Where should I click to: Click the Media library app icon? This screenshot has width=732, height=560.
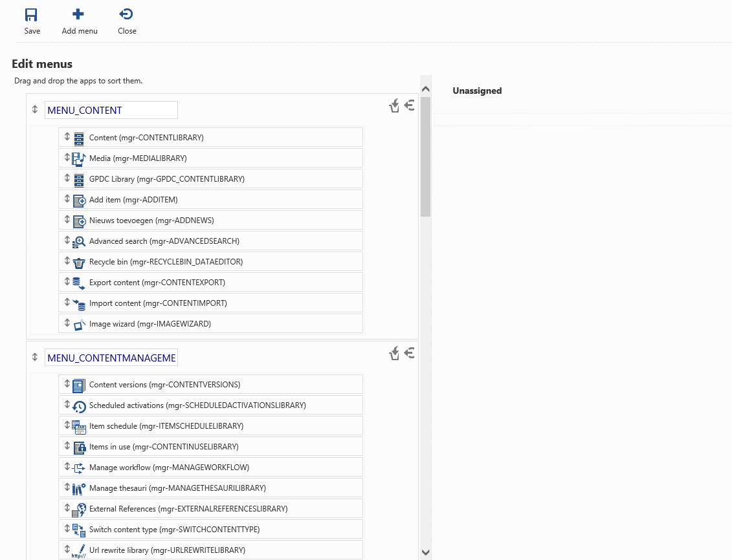coord(78,160)
